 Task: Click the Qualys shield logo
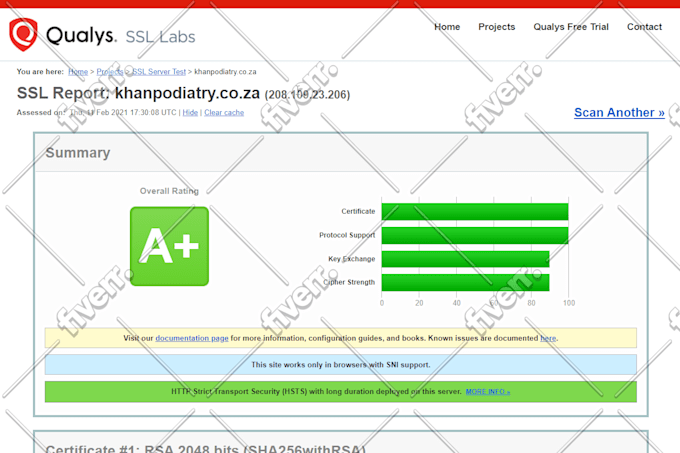tap(23, 34)
